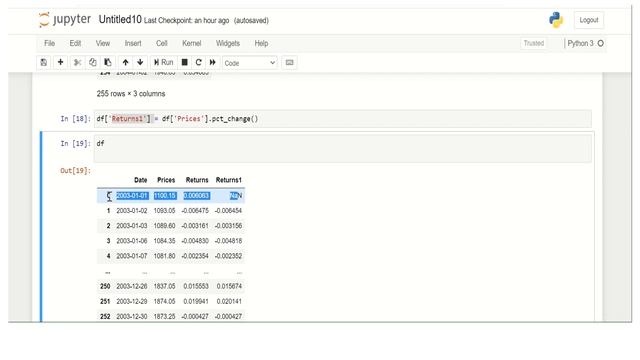Click the Prices column header
Image resolution: width=640 pixels, height=360 pixels.
166,180
